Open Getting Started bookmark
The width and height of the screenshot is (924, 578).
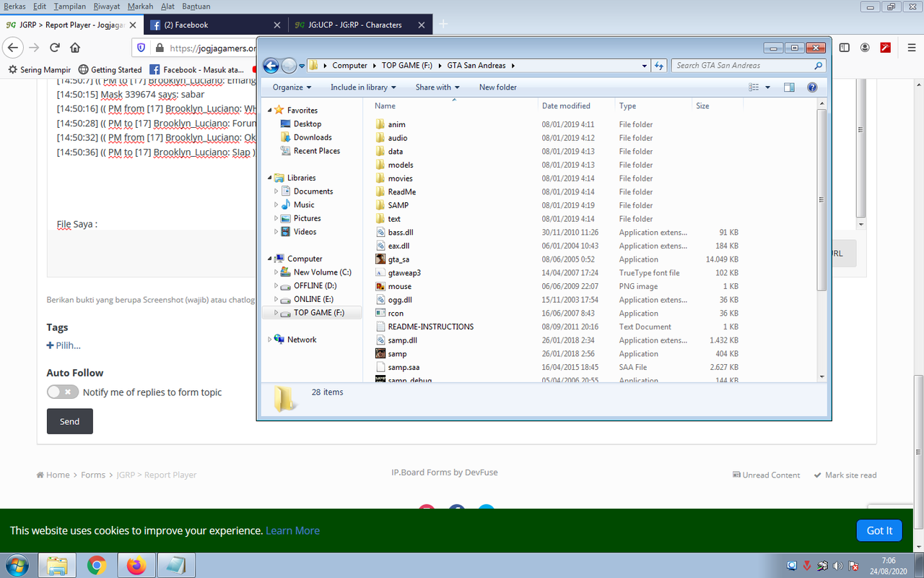pyautogui.click(x=110, y=70)
